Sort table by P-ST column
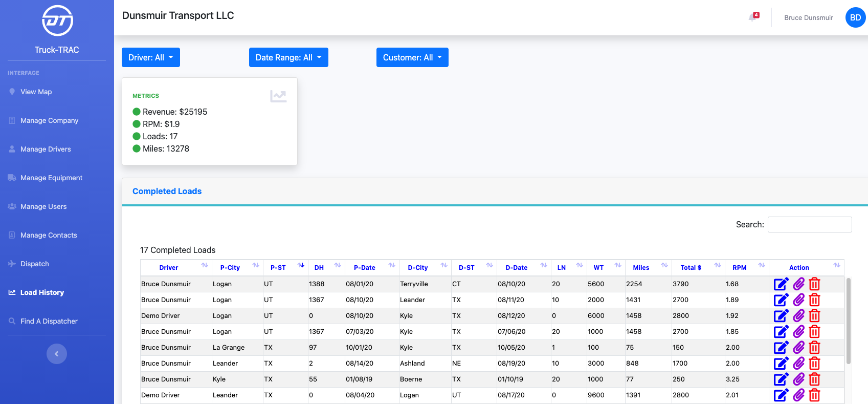This screenshot has width=868, height=404. point(285,267)
